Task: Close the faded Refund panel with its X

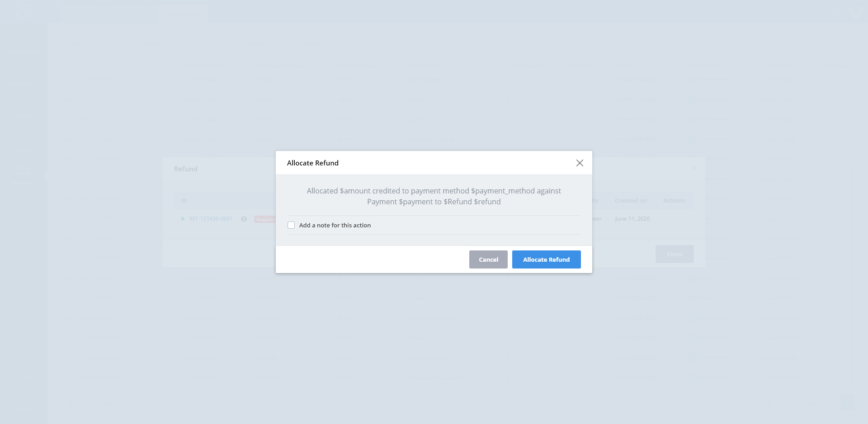Action: coord(693,168)
